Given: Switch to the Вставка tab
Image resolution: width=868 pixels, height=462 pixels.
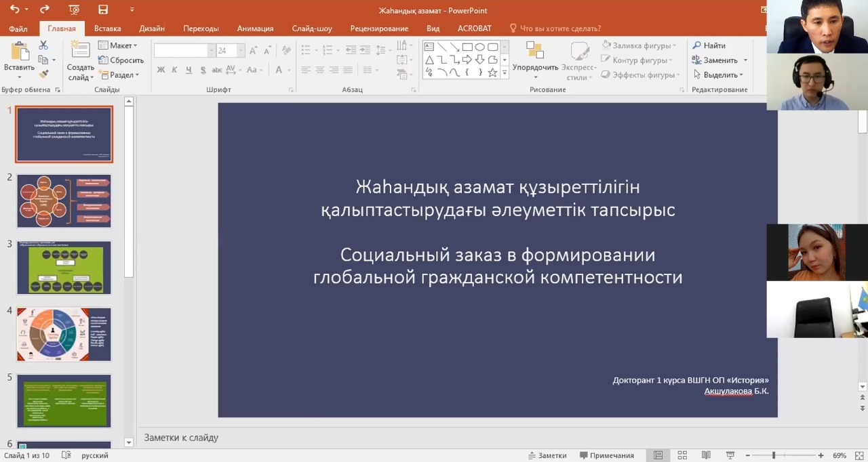Looking at the screenshot, I should pyautogui.click(x=108, y=28).
